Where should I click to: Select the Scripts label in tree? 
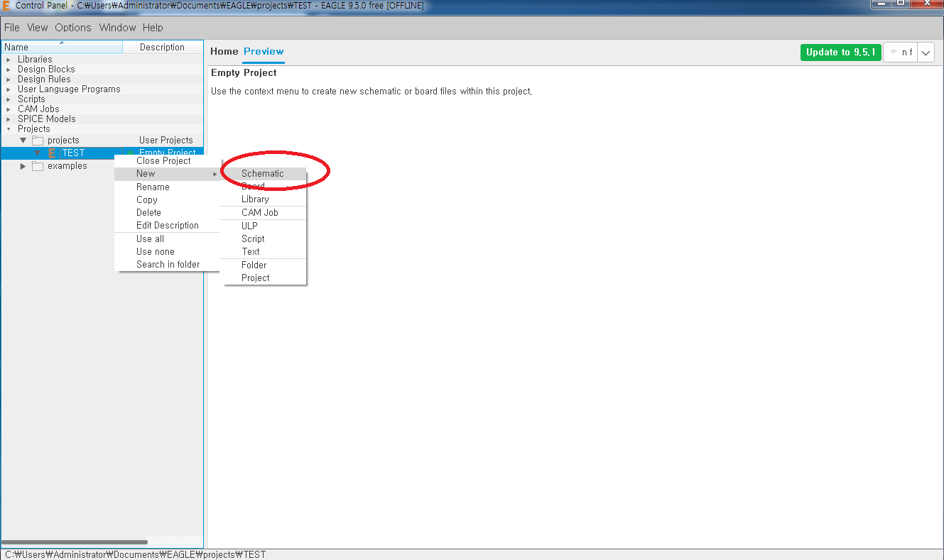point(31,99)
